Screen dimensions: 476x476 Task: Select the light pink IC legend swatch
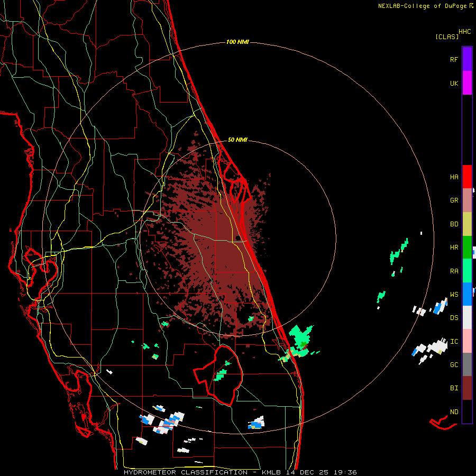[x=467, y=341]
